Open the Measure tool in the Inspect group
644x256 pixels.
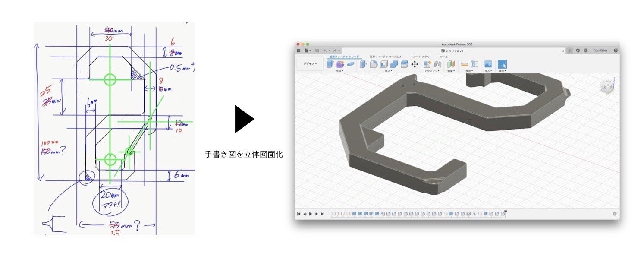[465, 64]
